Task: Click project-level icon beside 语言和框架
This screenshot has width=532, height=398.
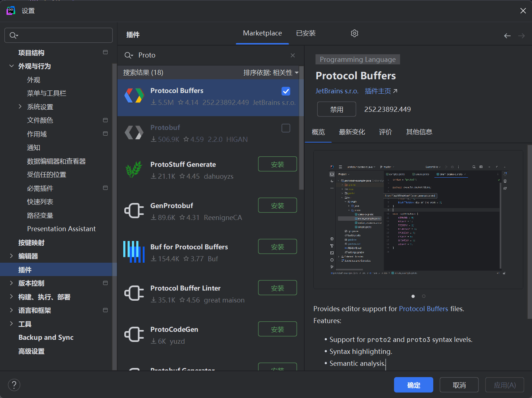Action: point(106,310)
